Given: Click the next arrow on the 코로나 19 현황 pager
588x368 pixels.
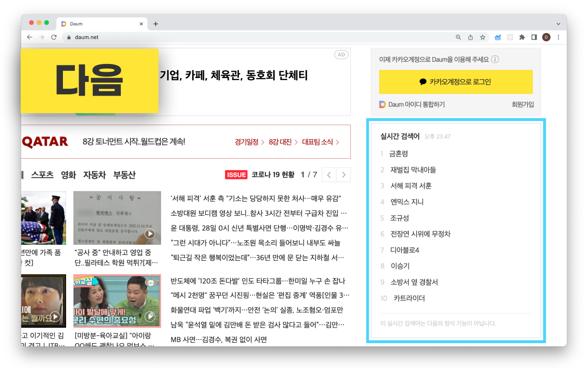Looking at the screenshot, I should (x=344, y=175).
